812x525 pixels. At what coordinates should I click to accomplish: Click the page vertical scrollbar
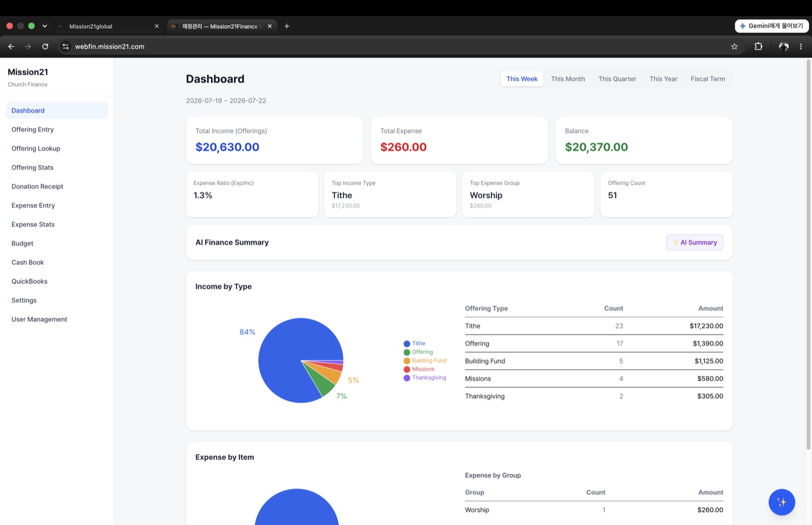(808, 254)
